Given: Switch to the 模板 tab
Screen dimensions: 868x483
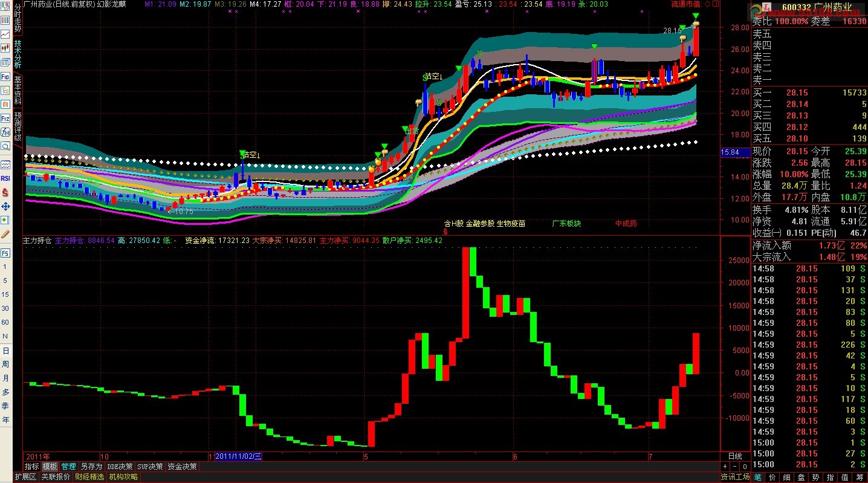Looking at the screenshot, I should click(50, 467).
